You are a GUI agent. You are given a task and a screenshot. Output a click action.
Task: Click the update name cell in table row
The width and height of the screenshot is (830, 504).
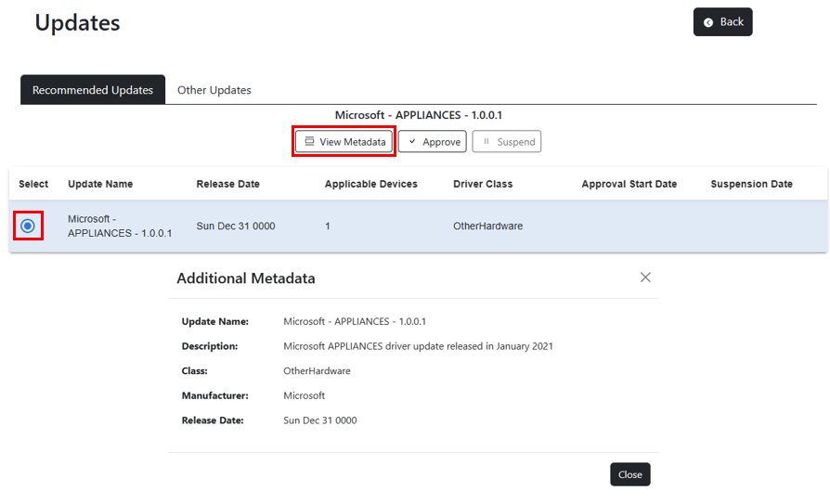[x=120, y=226]
